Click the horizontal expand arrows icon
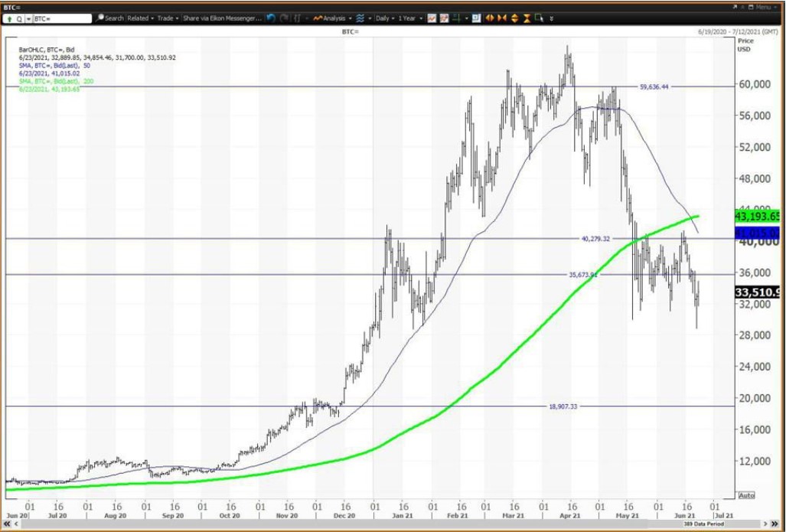The width and height of the screenshot is (786, 532). pos(489,18)
